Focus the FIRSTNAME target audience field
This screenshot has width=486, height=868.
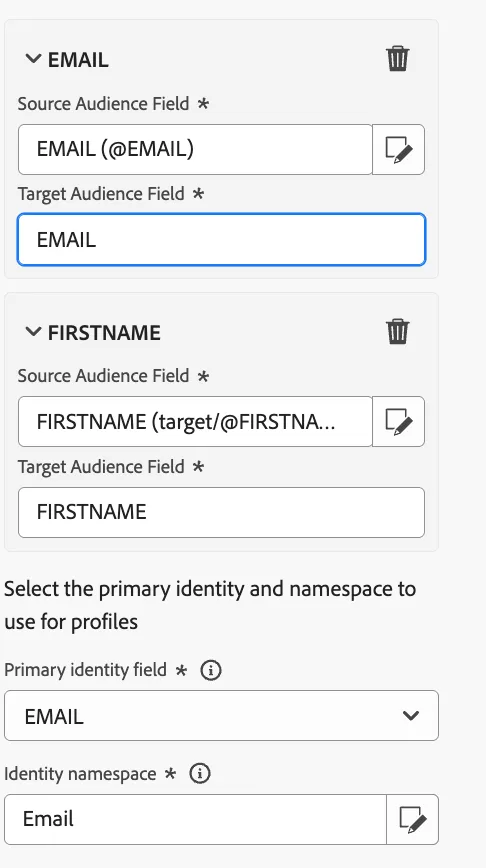point(221,513)
